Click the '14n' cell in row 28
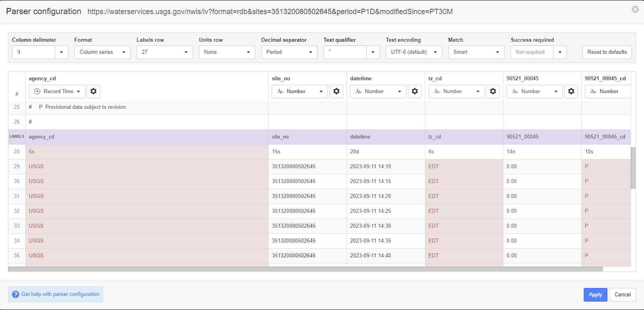This screenshot has width=644, height=310. (x=542, y=152)
